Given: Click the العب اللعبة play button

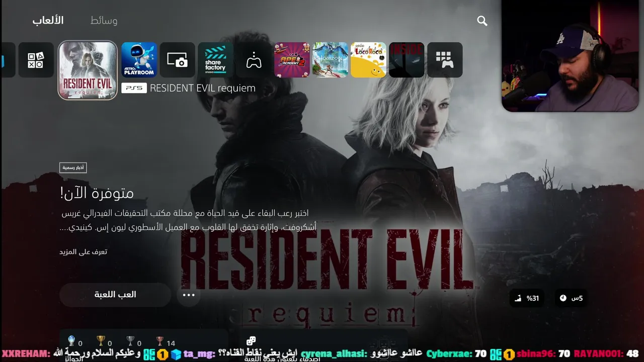Looking at the screenshot, I should tap(115, 295).
